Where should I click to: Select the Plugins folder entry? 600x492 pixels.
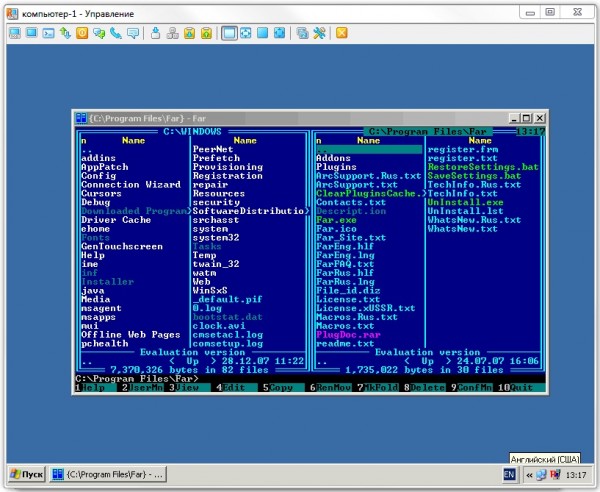click(x=336, y=167)
